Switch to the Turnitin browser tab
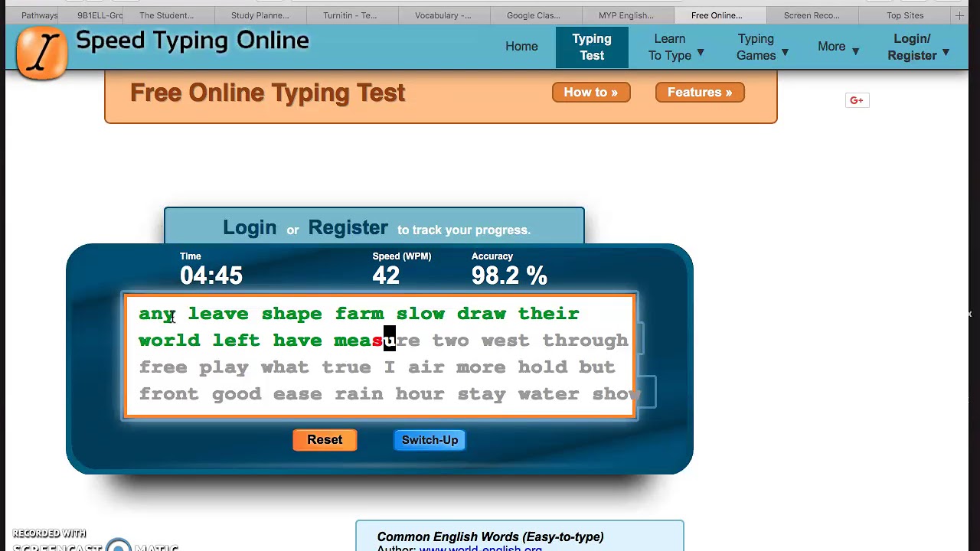 pos(350,15)
